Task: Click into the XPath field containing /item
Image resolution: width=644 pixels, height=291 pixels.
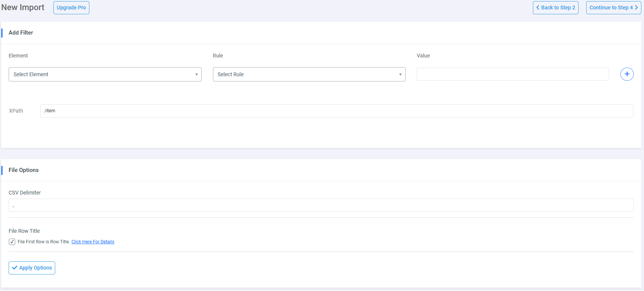Action: click(336, 111)
